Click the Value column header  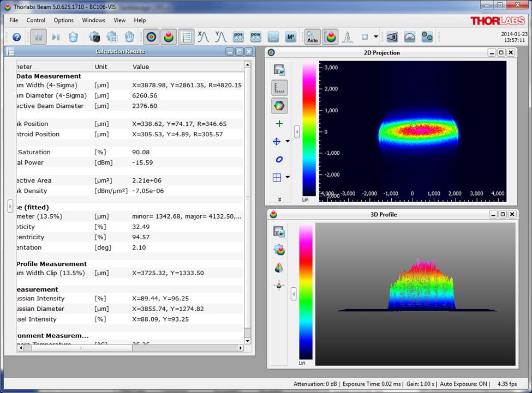tap(141, 66)
